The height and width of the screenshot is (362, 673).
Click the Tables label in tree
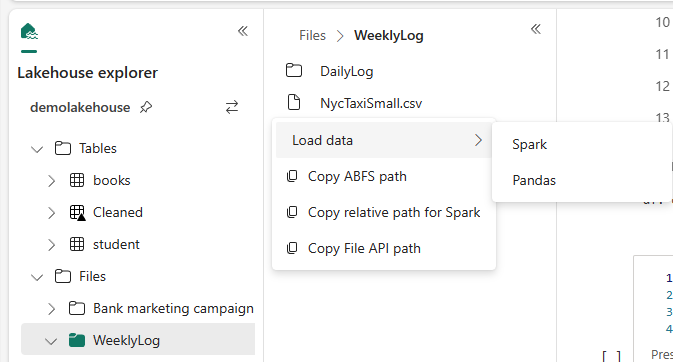tap(97, 148)
